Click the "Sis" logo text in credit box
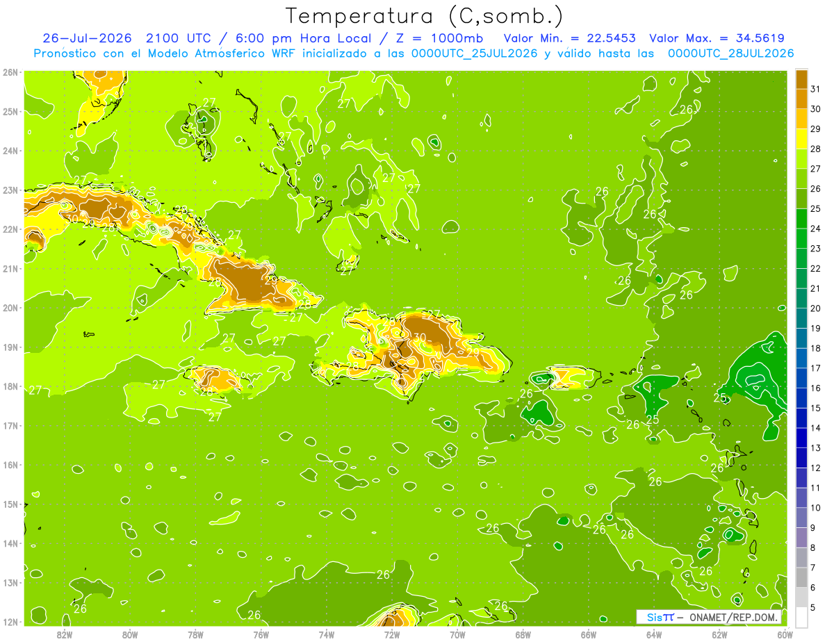The height and width of the screenshot is (644, 834). tap(655, 617)
